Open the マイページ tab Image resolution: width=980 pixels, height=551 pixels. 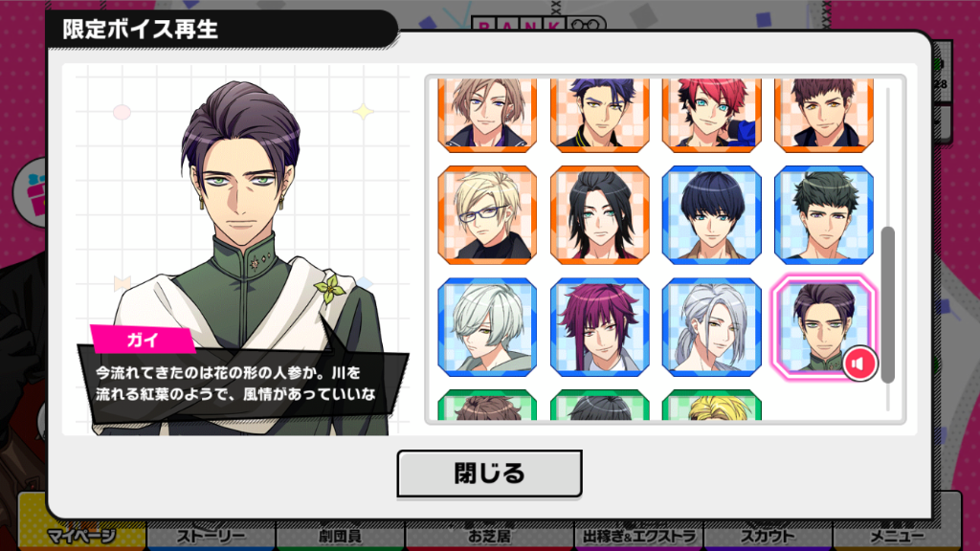(82, 536)
